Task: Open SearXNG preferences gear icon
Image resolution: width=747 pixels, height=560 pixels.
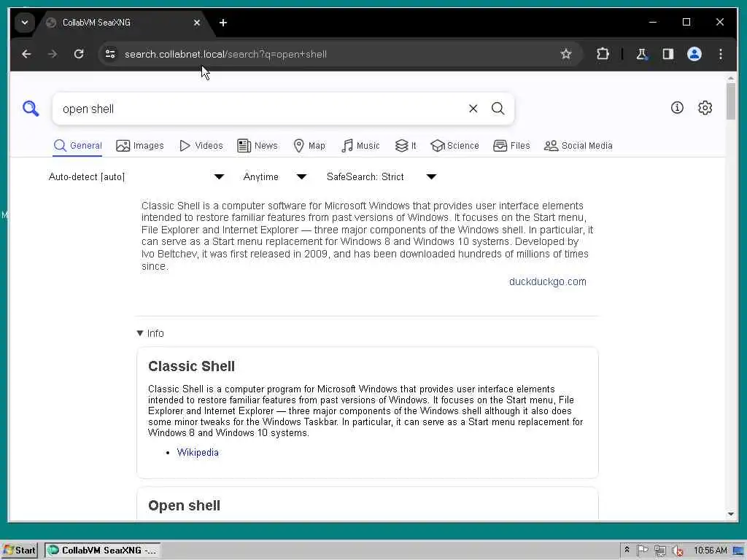Action: [x=705, y=108]
